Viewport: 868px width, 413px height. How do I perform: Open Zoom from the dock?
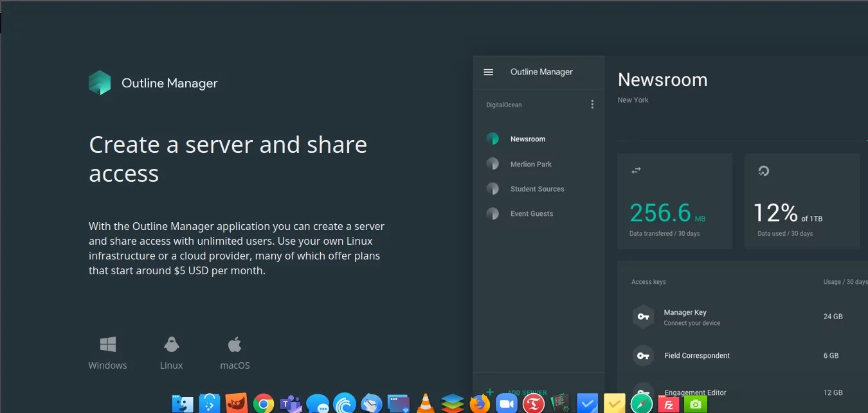(507, 403)
